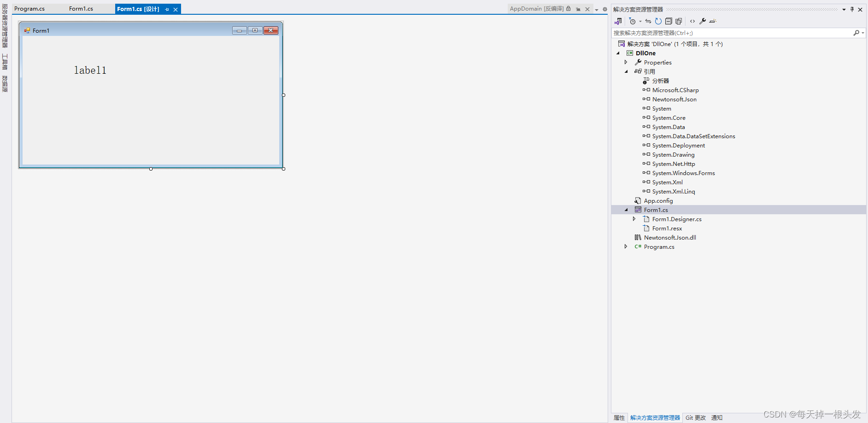Pin the Solution Explorer panel
868x423 pixels.
[x=852, y=9]
